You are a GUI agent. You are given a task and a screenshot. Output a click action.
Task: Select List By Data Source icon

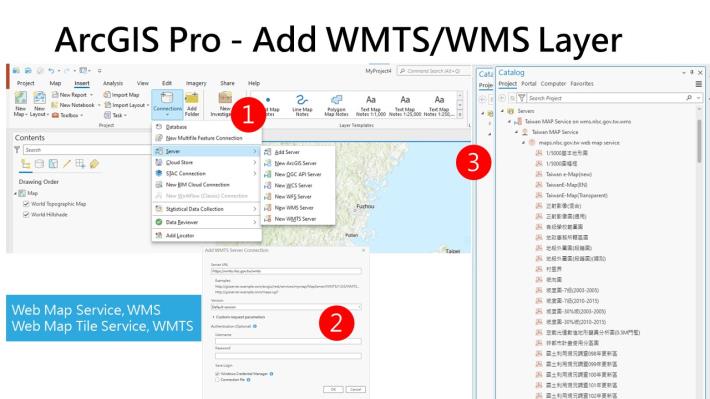pyautogui.click(x=39, y=164)
